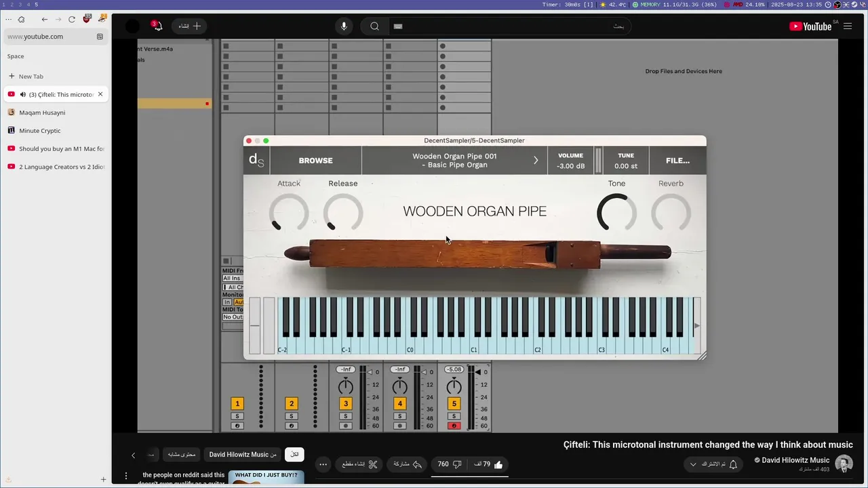Click the plugin window resize corner grip
868x488 pixels.
pyautogui.click(x=702, y=355)
